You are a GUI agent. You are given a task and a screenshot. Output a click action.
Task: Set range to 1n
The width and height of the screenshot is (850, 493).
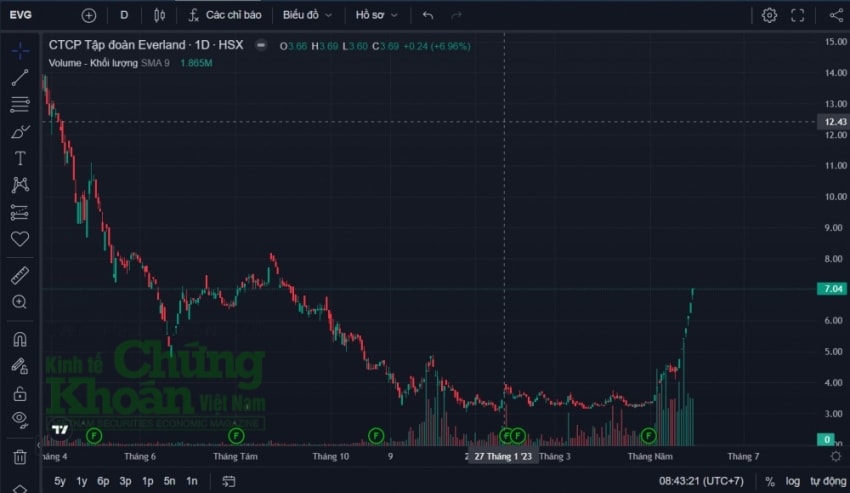point(192,481)
